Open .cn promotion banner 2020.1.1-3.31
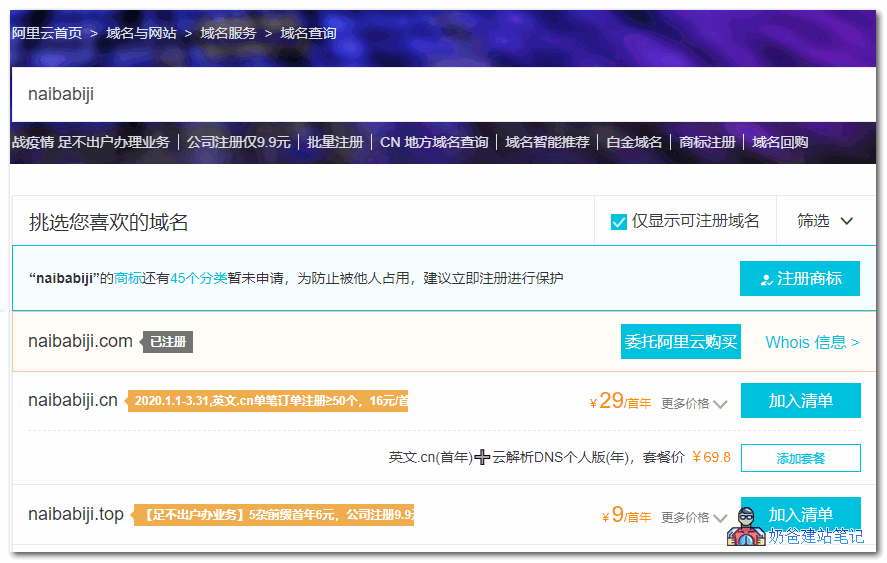 268,401
